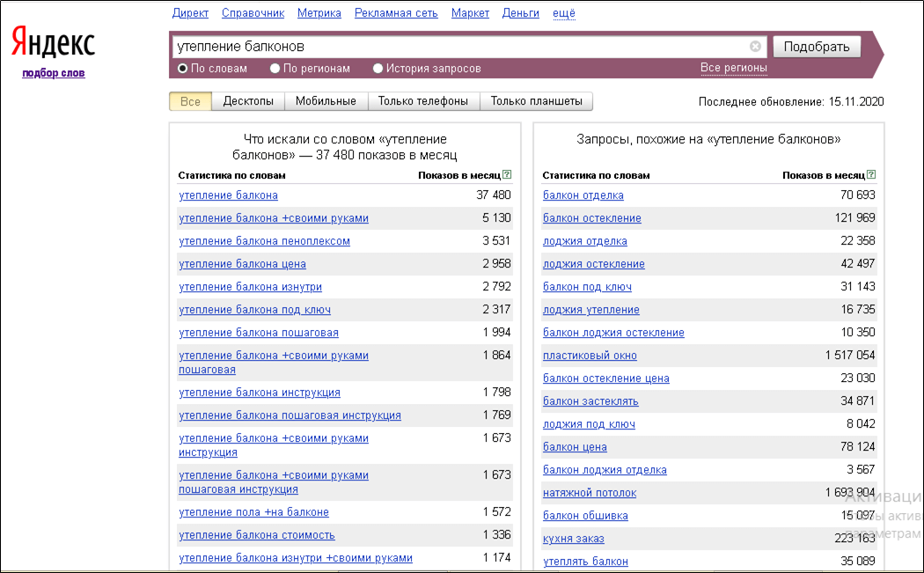Click the Яндекс logo

point(53,42)
